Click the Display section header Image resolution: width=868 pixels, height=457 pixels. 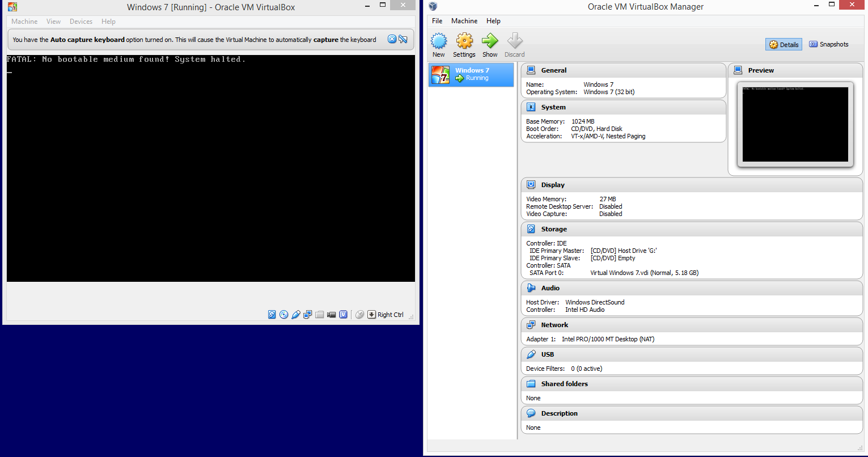pyautogui.click(x=692, y=185)
